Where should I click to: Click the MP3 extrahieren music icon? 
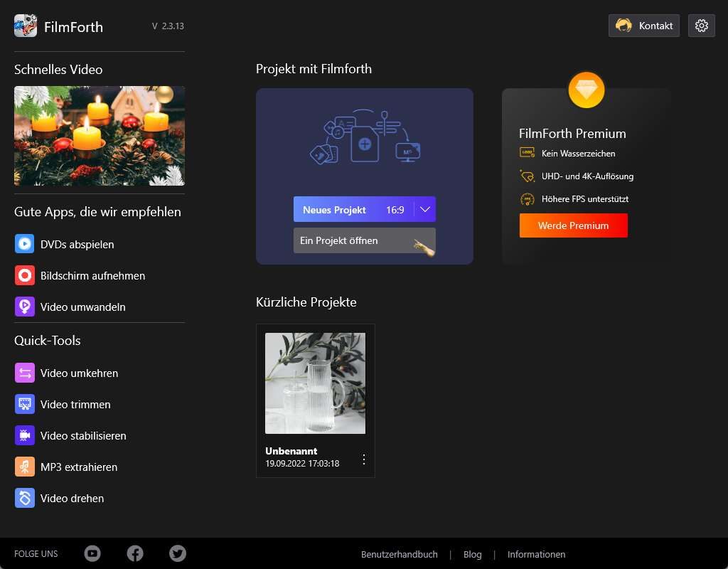25,467
